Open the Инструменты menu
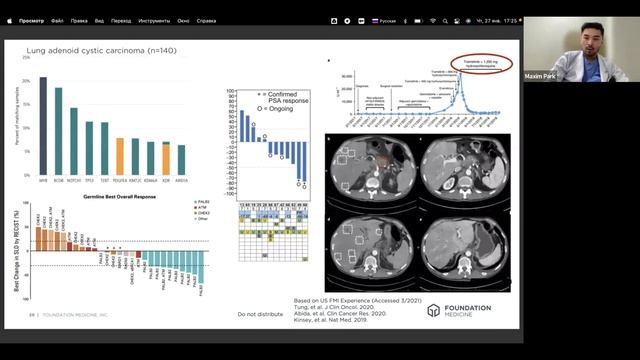 coord(154,21)
